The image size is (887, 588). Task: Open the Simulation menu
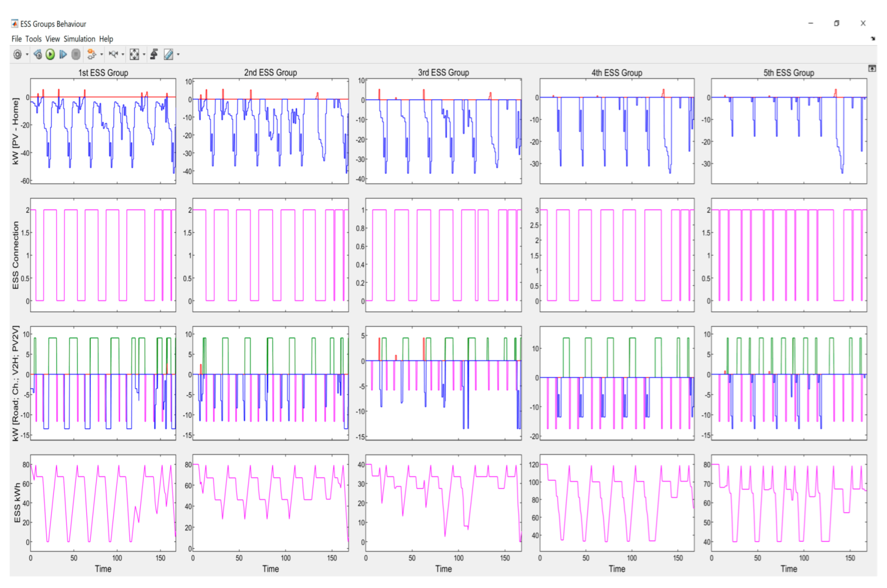pyautogui.click(x=79, y=39)
